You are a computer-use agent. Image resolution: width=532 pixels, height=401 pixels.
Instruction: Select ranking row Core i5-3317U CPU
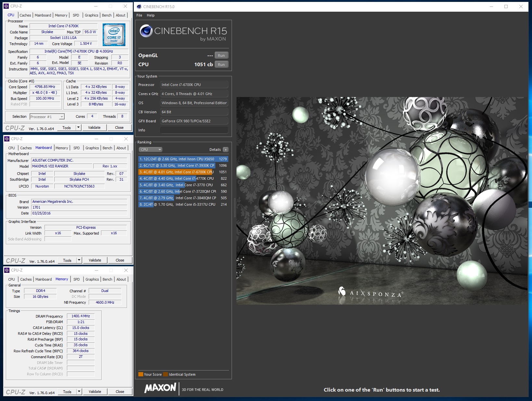[x=183, y=204]
